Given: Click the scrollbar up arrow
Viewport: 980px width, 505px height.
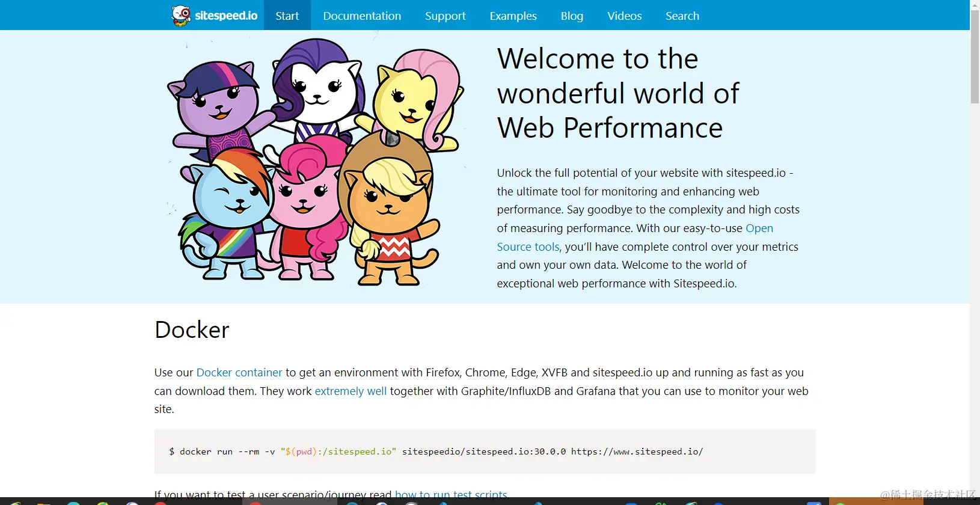Looking at the screenshot, I should [975, 5].
